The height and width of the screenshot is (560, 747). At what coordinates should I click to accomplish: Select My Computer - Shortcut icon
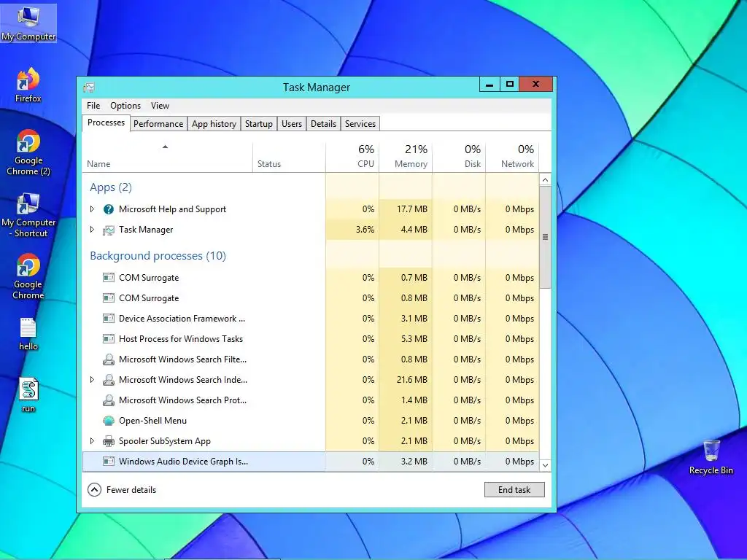28,215
